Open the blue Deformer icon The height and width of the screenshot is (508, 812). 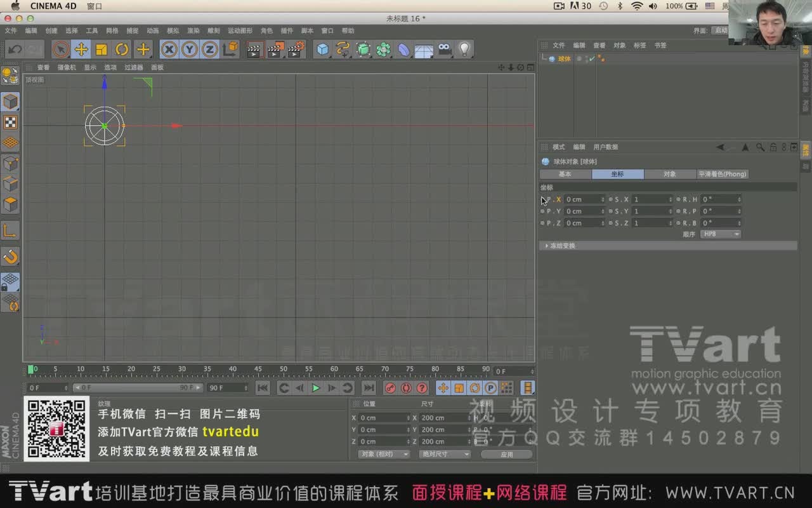tap(403, 50)
